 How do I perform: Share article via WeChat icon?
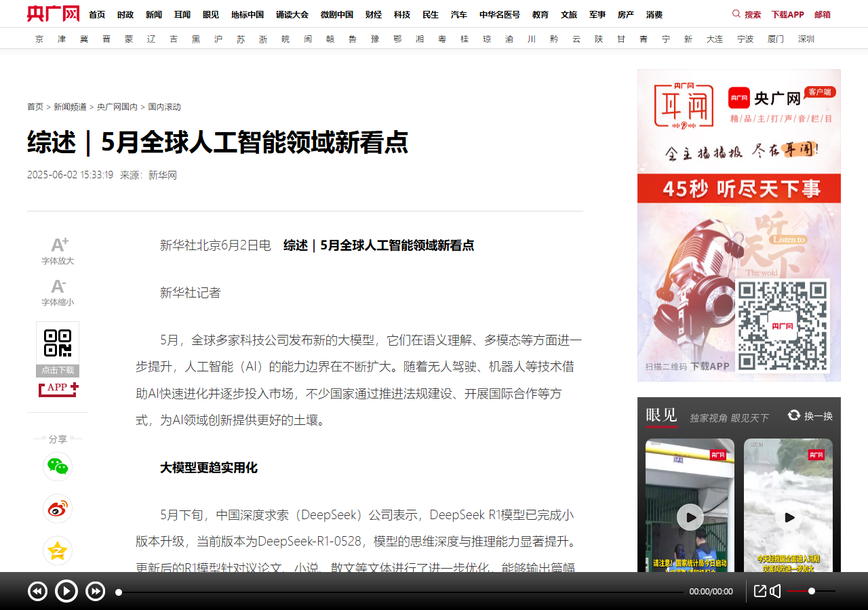click(58, 467)
